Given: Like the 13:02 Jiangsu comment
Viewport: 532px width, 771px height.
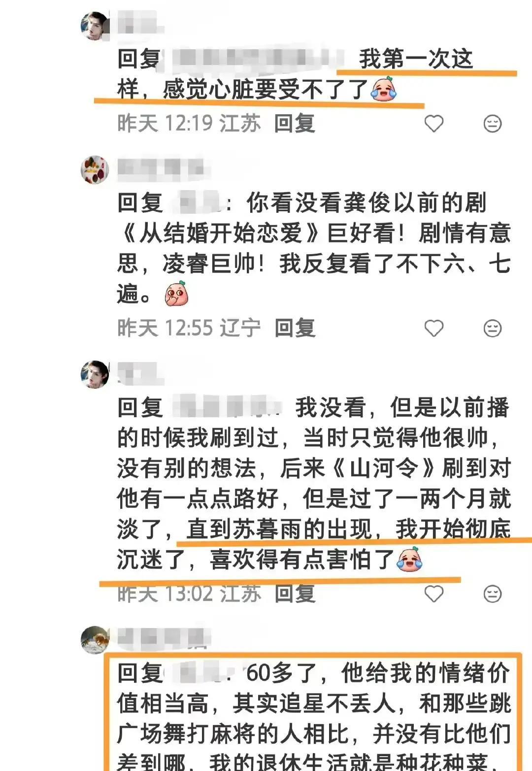Looking at the screenshot, I should (x=434, y=594).
